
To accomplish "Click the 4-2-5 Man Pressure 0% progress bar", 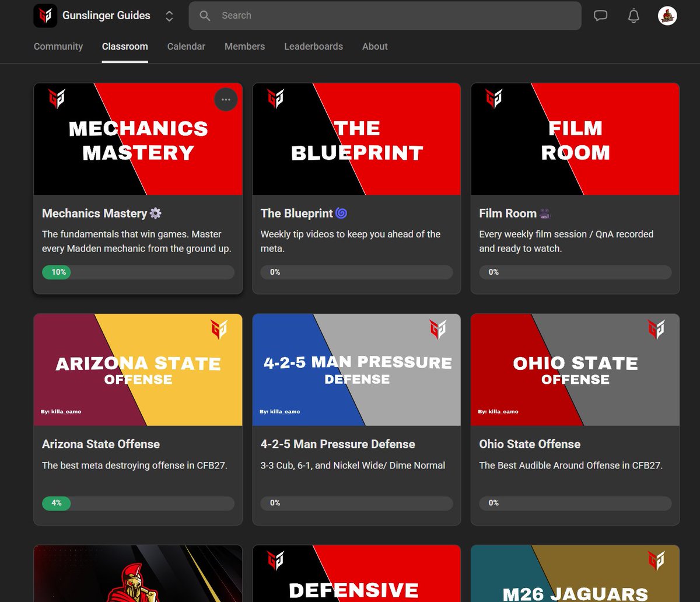I will tap(356, 503).
